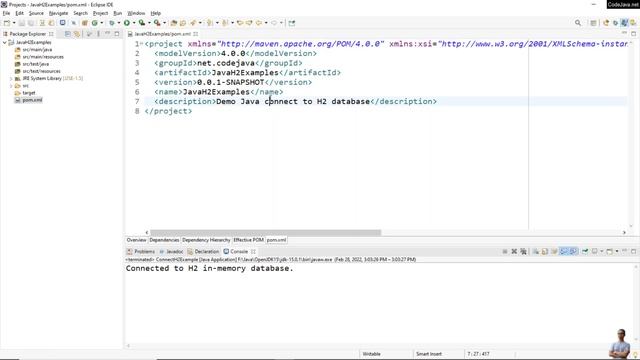The height and width of the screenshot is (360, 640).
Task: Click the magnifier search icon at top right
Action: pos(578,23)
